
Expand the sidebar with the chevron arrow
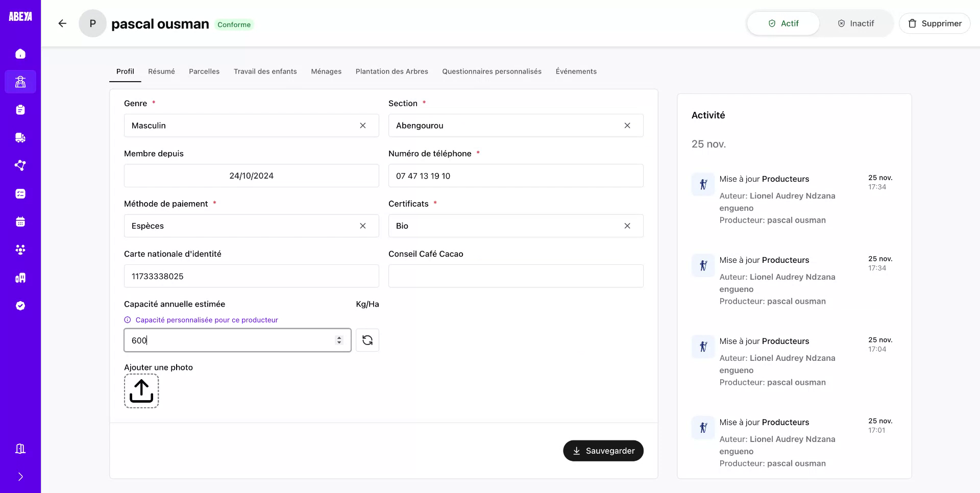pyautogui.click(x=20, y=476)
